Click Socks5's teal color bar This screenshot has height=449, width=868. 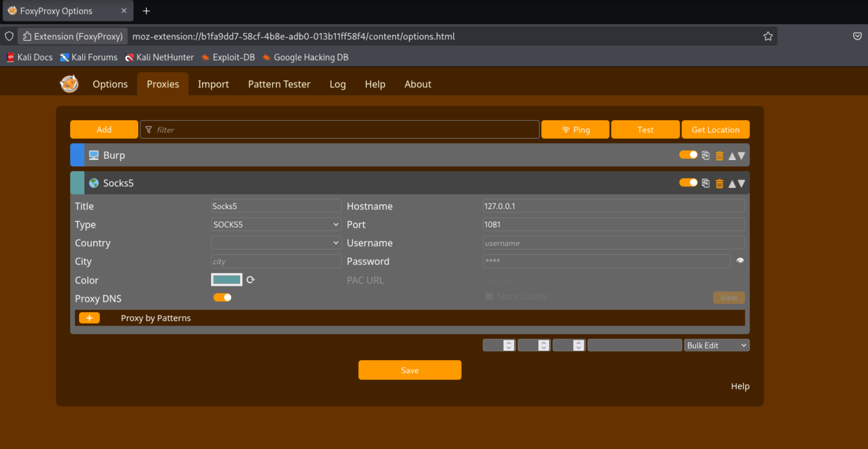coord(77,183)
